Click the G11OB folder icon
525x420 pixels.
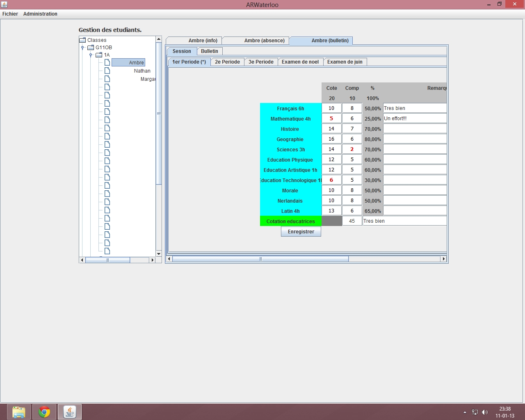(91, 48)
